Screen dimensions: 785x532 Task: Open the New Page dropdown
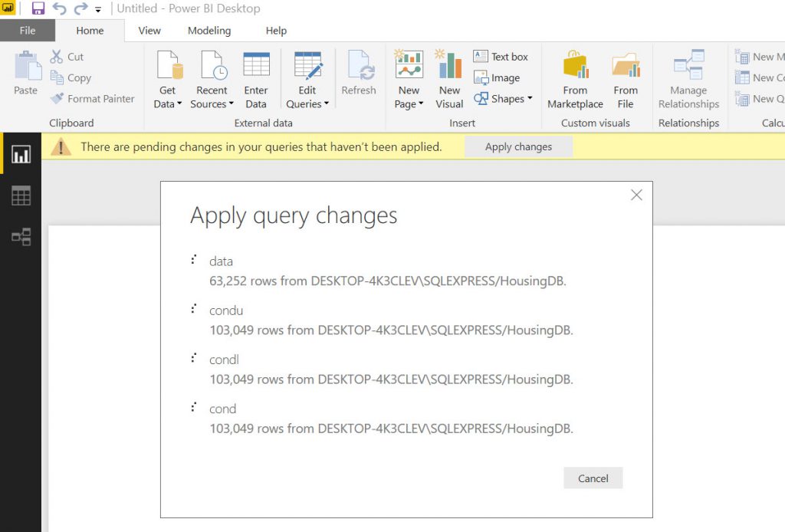409,103
